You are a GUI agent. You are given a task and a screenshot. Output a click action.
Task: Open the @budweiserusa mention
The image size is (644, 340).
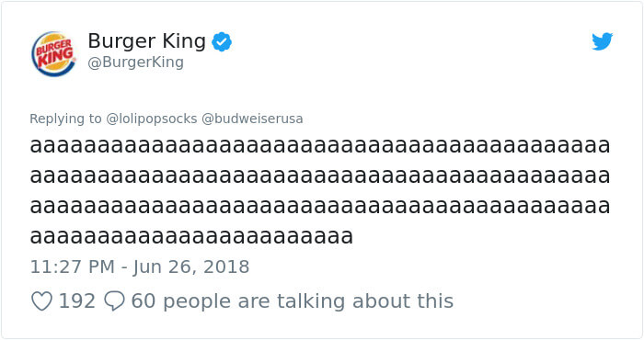(252, 119)
